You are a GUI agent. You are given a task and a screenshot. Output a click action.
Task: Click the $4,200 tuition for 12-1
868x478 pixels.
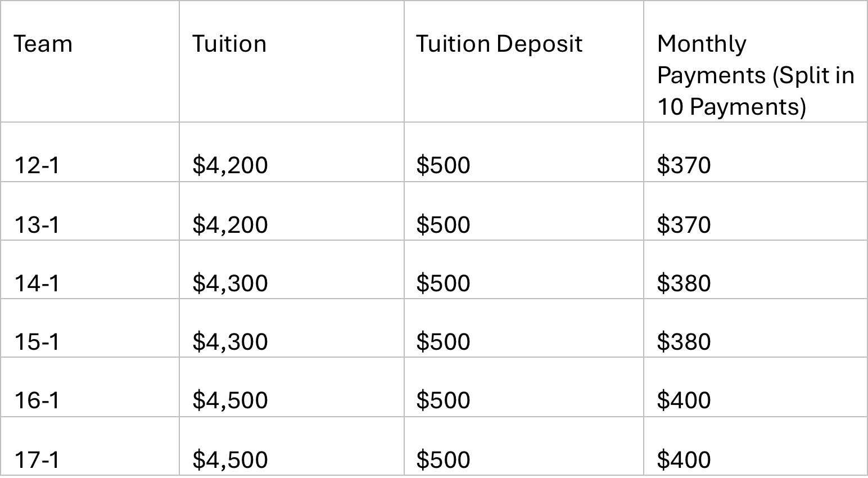[230, 166]
